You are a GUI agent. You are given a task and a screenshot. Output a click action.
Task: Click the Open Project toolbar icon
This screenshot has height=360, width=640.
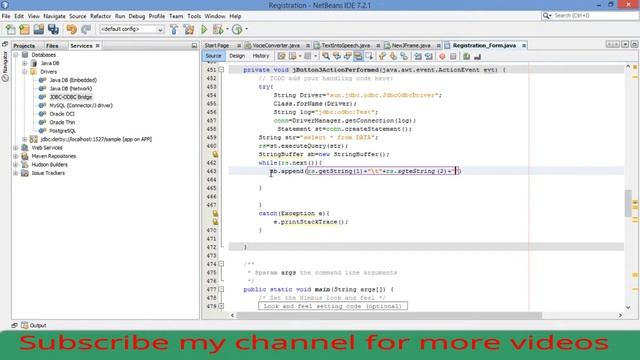point(39,29)
